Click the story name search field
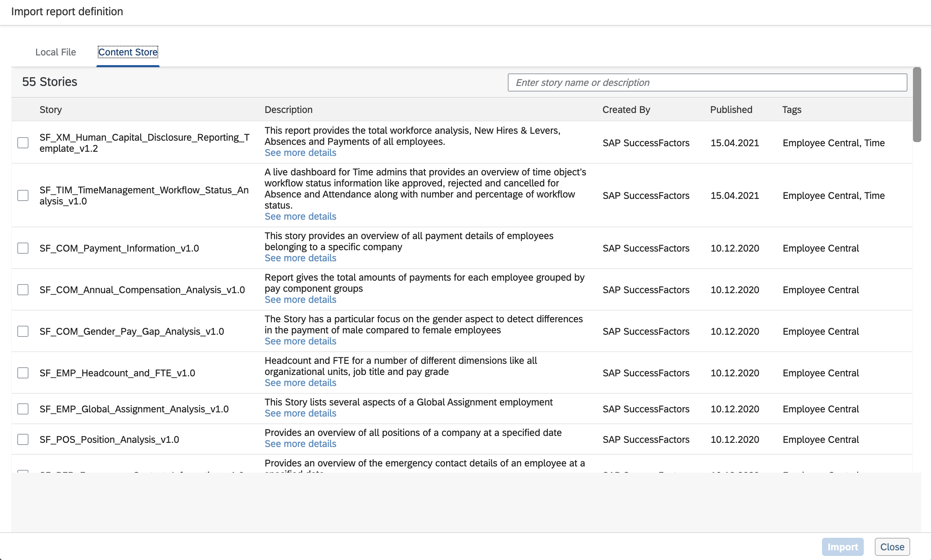Viewport: 931px width, 560px height. click(x=707, y=82)
